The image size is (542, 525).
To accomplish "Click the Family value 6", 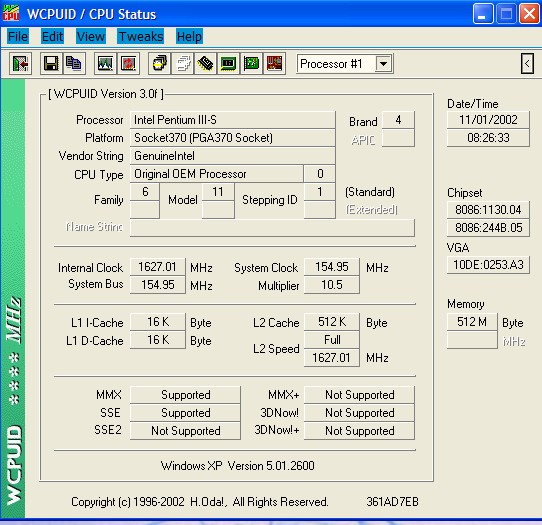I will [x=145, y=191].
